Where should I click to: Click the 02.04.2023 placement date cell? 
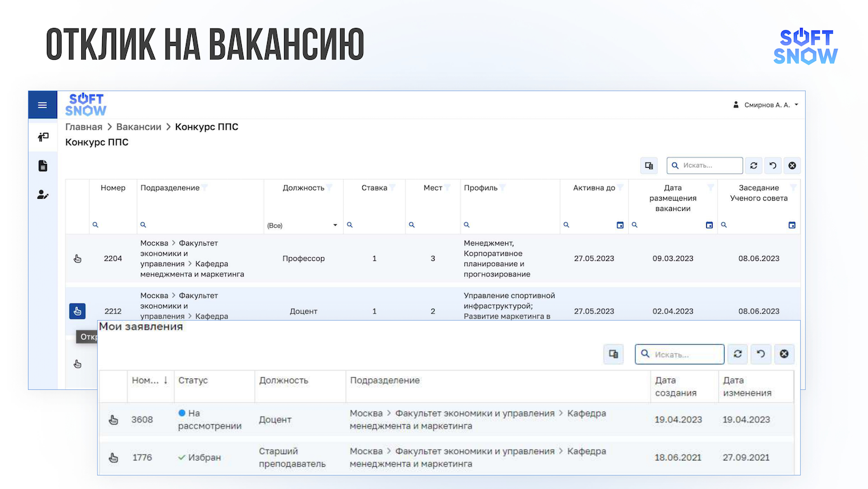click(673, 311)
